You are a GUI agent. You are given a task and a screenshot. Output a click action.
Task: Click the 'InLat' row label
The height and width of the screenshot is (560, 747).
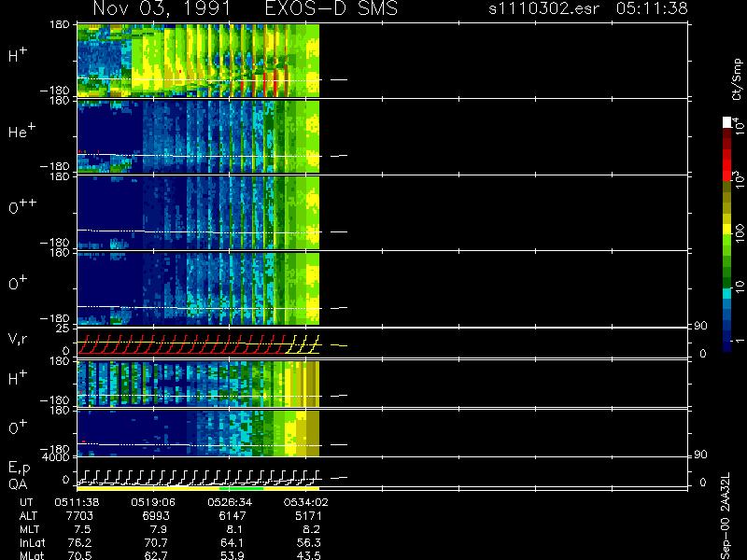33,543
